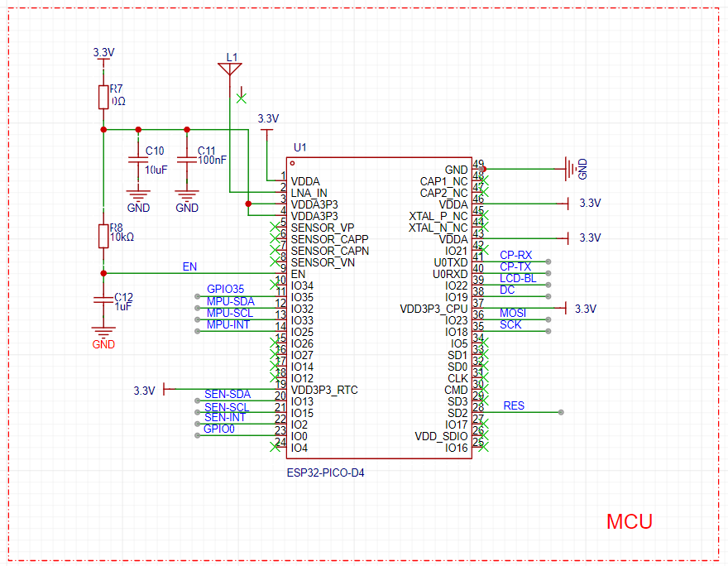Click the LCD-BL net label
Image resolution: width=728 pixels, height=566 pixels.
coord(518,278)
